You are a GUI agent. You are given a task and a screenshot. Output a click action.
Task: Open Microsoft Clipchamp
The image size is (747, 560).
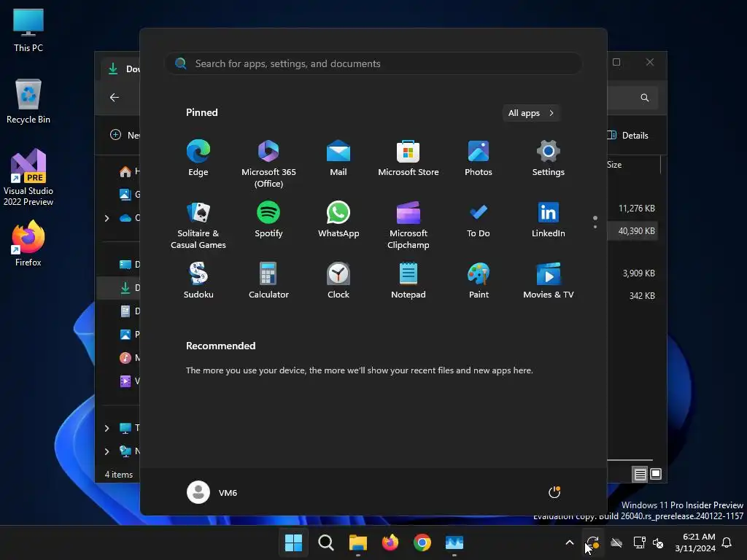tap(409, 225)
